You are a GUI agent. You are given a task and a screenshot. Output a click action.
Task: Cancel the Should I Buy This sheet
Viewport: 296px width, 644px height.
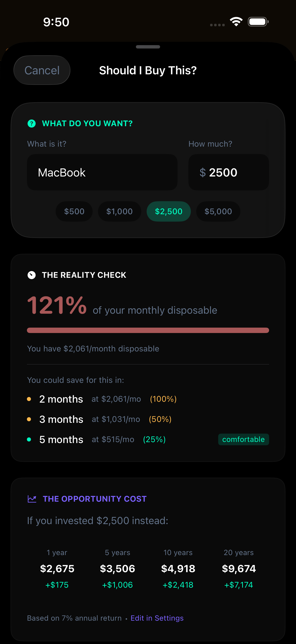(42, 70)
